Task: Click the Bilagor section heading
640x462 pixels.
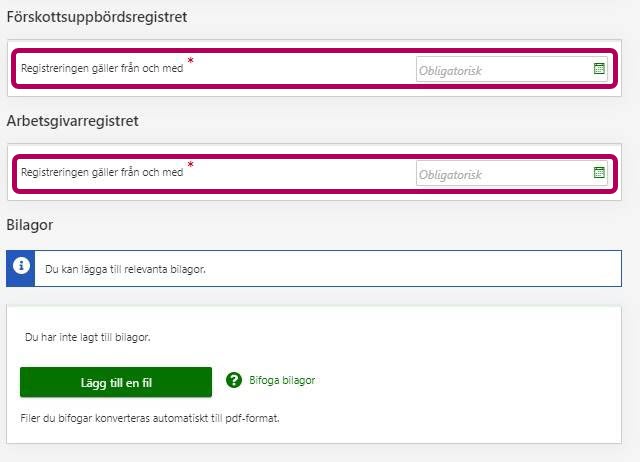Action: [31, 224]
